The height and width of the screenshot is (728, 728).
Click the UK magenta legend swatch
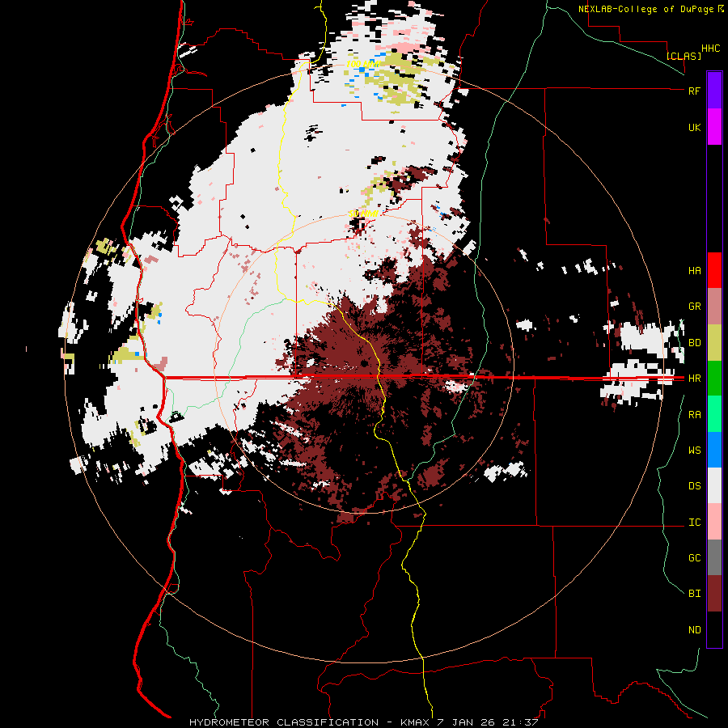pyautogui.click(x=714, y=127)
